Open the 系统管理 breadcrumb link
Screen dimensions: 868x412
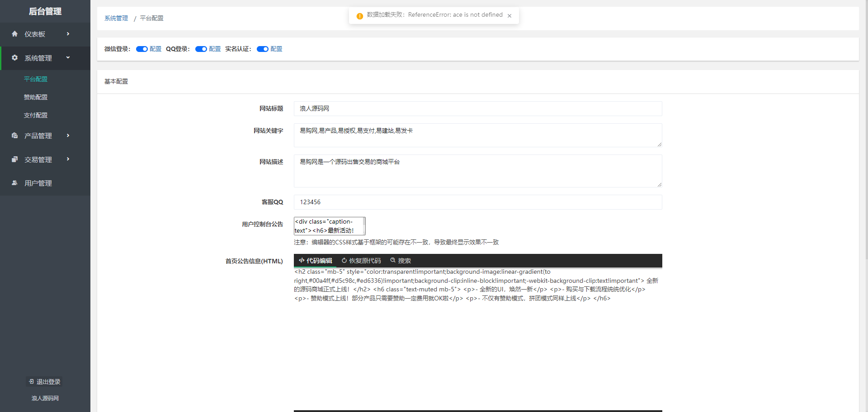tap(116, 19)
